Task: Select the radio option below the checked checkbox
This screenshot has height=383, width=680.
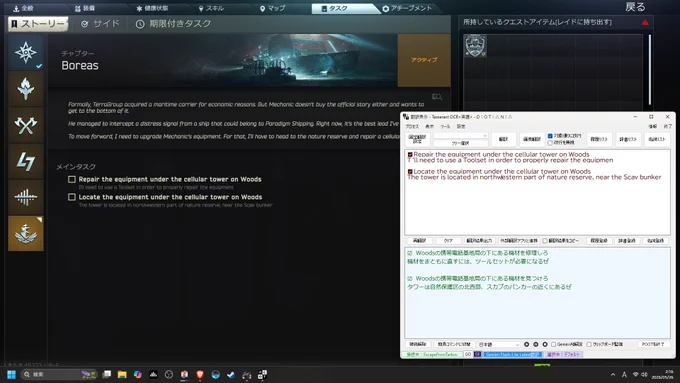Action: [x=550, y=143]
